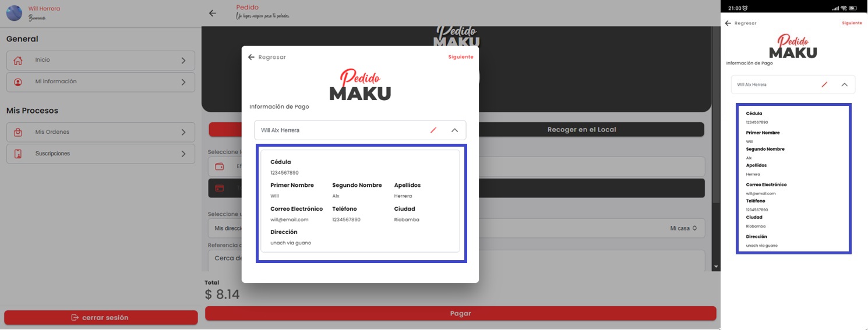Switch to Recoger en el Local tab

click(x=581, y=129)
